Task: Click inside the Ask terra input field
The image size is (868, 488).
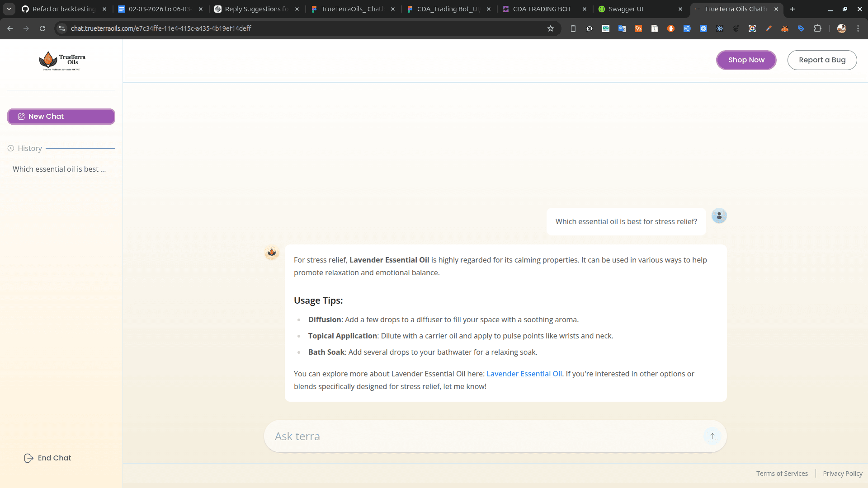Action: (x=452, y=436)
